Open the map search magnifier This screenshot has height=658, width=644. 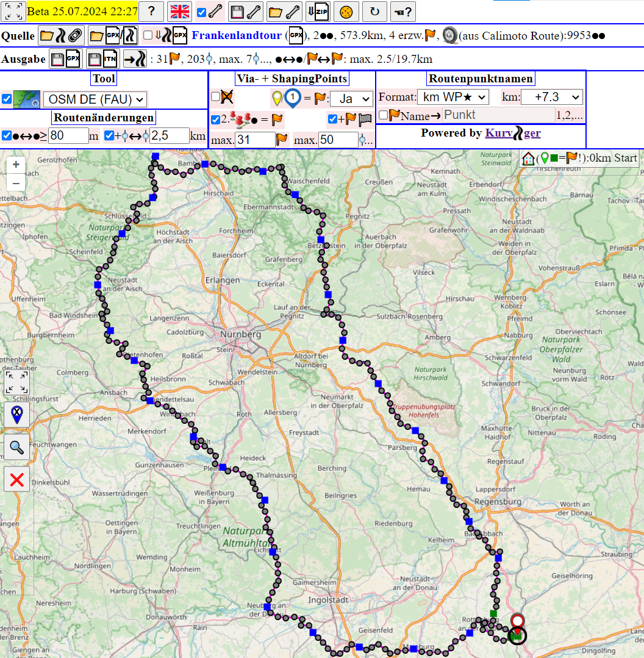tap(16, 448)
